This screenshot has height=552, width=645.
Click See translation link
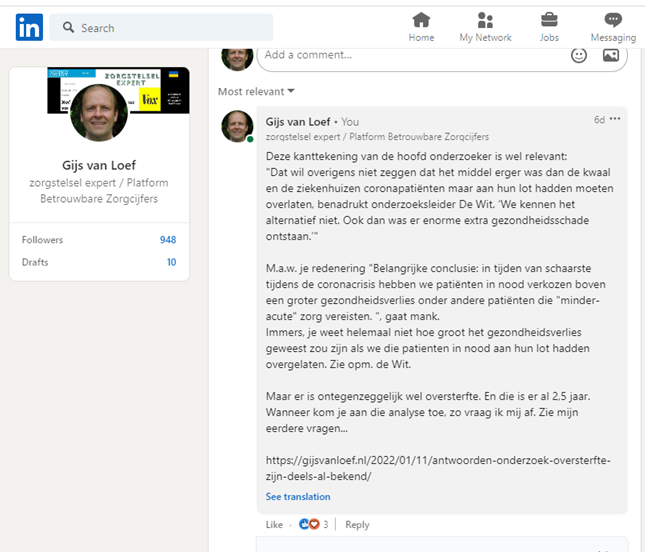click(x=298, y=496)
